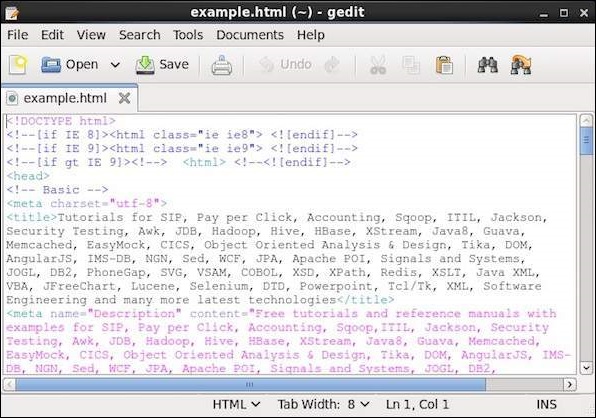This screenshot has height=418, width=596.
Task: Click the [if gt IE 9] comment line
Action: (x=178, y=163)
